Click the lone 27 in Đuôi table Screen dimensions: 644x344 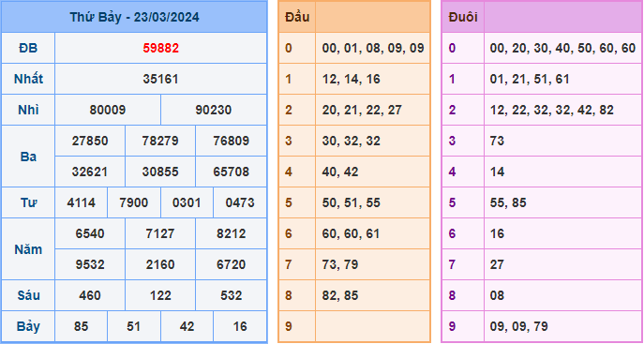[497, 264]
